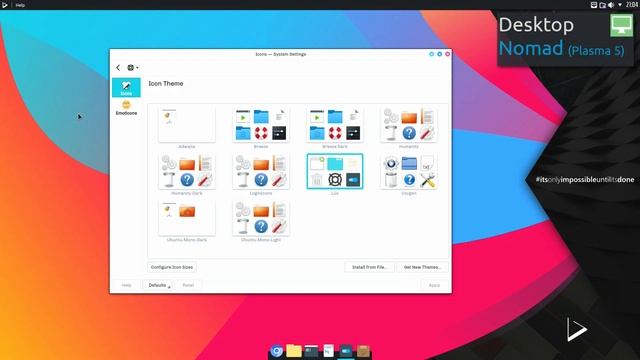Click the Help button in settings window

click(x=127, y=285)
